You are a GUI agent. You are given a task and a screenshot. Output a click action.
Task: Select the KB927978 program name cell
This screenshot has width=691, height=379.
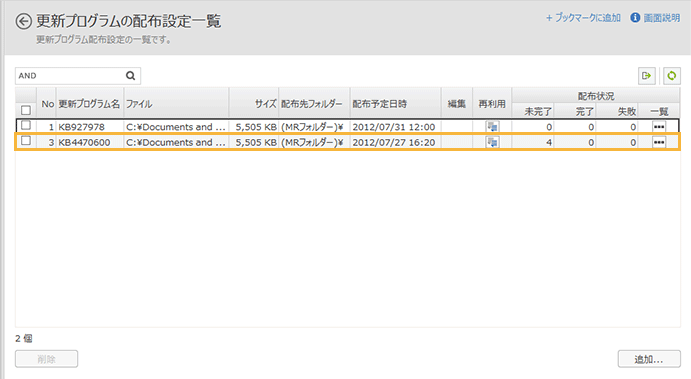point(90,127)
